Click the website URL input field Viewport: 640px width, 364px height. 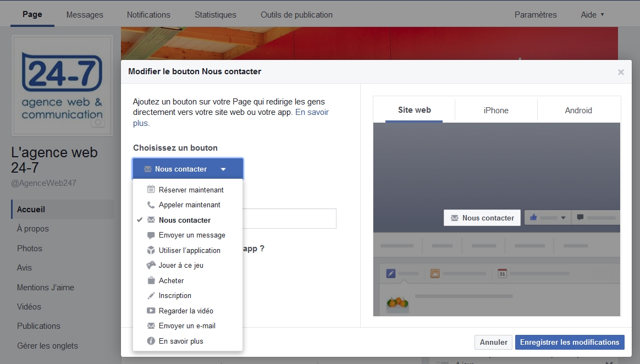click(289, 219)
